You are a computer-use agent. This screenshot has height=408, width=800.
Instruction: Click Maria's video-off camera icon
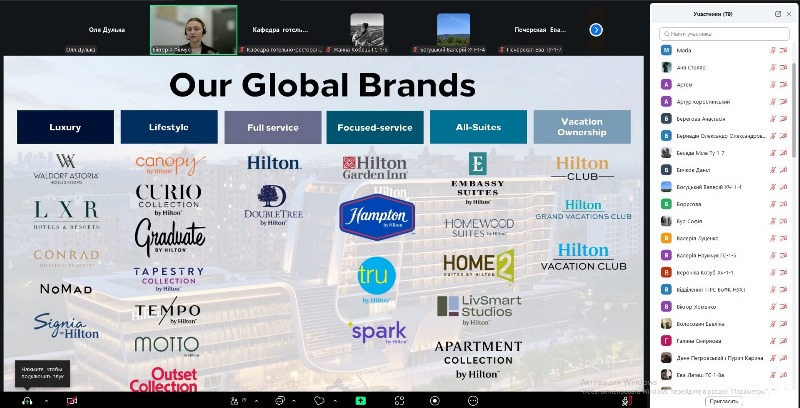pos(784,50)
